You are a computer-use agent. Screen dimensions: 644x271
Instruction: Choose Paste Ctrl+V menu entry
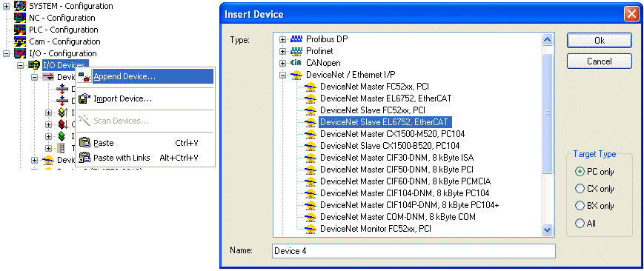pos(145,143)
